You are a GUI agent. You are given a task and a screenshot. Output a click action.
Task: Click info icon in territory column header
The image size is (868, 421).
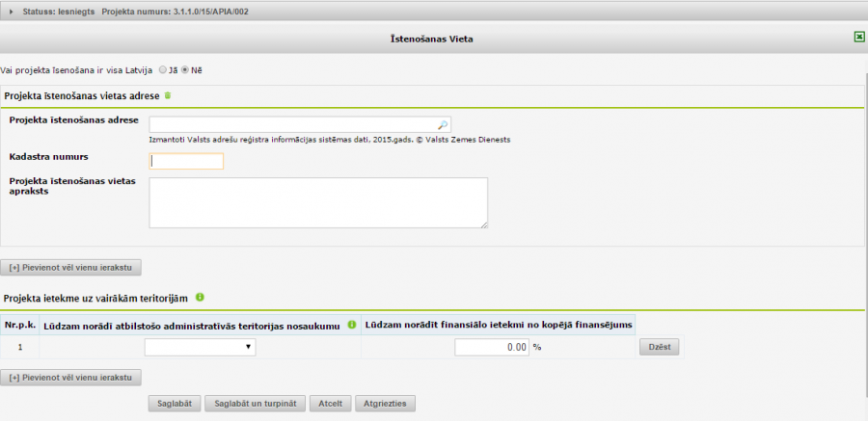pos(352,325)
